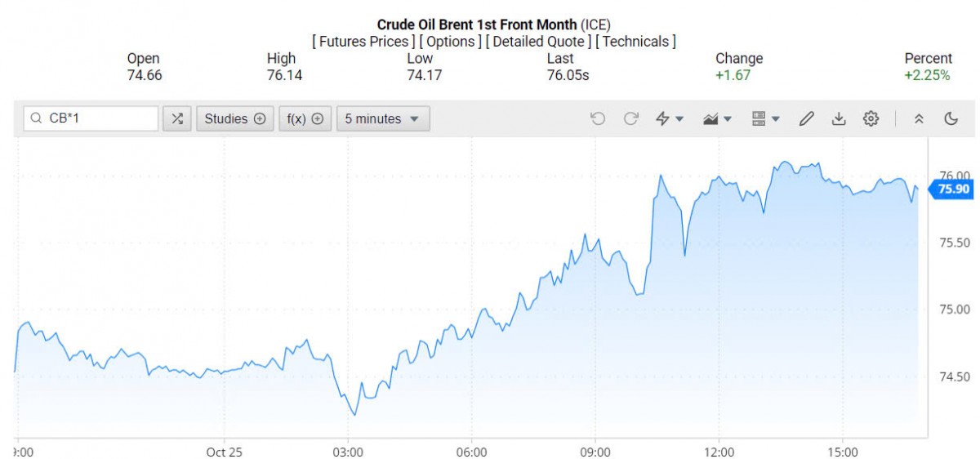
Task: Download the chart image
Action: coord(838,118)
